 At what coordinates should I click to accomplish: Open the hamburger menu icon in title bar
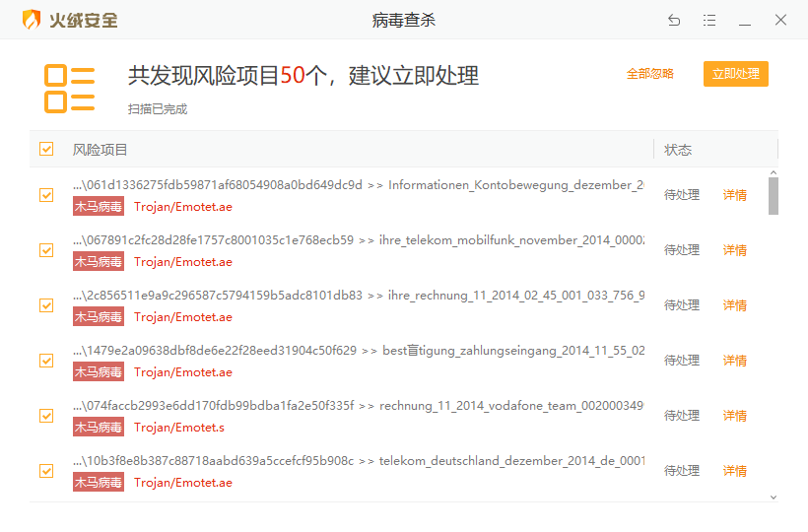(x=709, y=20)
